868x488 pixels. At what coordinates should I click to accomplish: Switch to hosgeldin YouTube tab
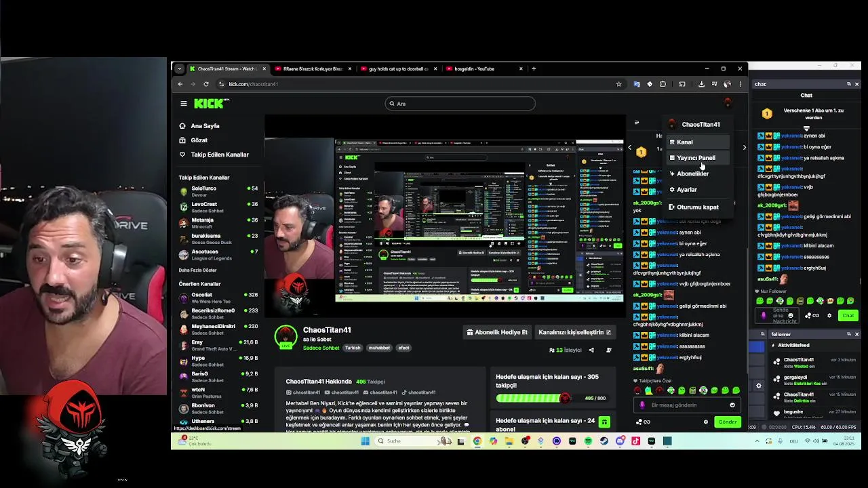coord(484,68)
